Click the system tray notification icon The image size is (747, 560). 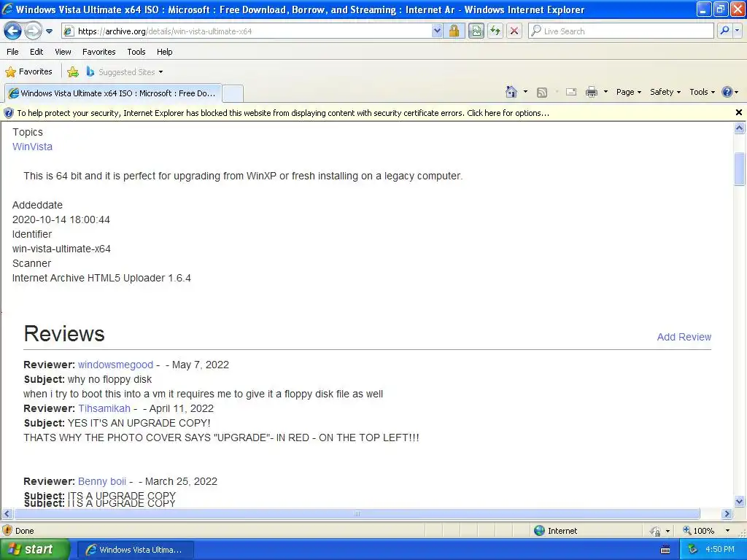click(x=693, y=550)
